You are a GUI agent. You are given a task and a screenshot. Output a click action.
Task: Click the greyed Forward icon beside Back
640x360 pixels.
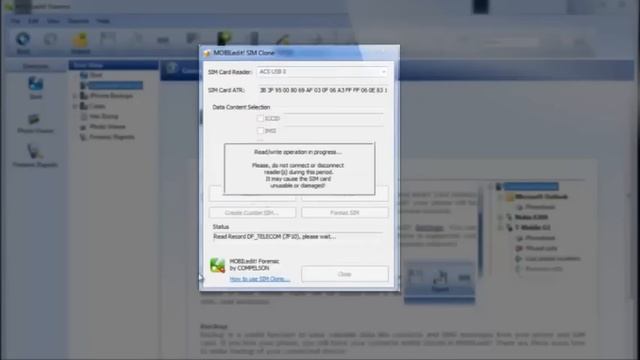51,40
